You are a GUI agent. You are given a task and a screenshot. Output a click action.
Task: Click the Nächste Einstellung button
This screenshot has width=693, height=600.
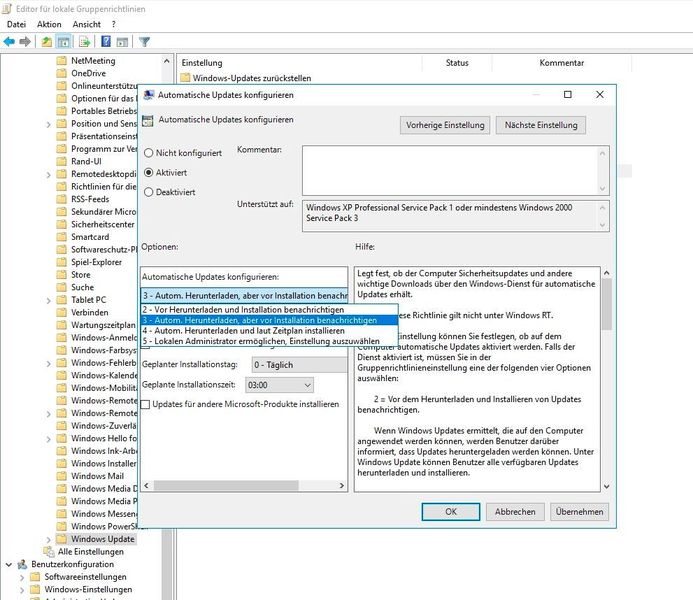click(541, 125)
